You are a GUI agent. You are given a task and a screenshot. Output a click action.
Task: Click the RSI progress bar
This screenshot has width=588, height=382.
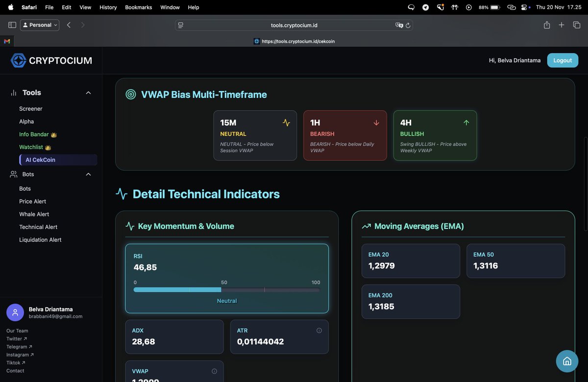227,290
